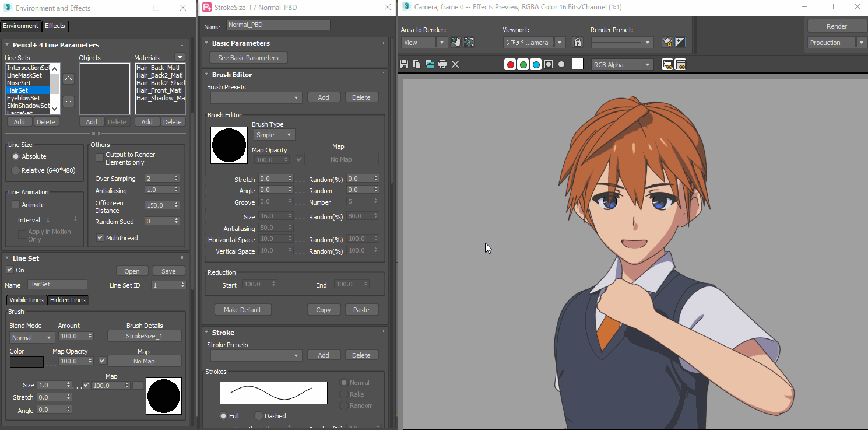Click the Lock to Viewport padlock icon
868x430 pixels.
[577, 43]
